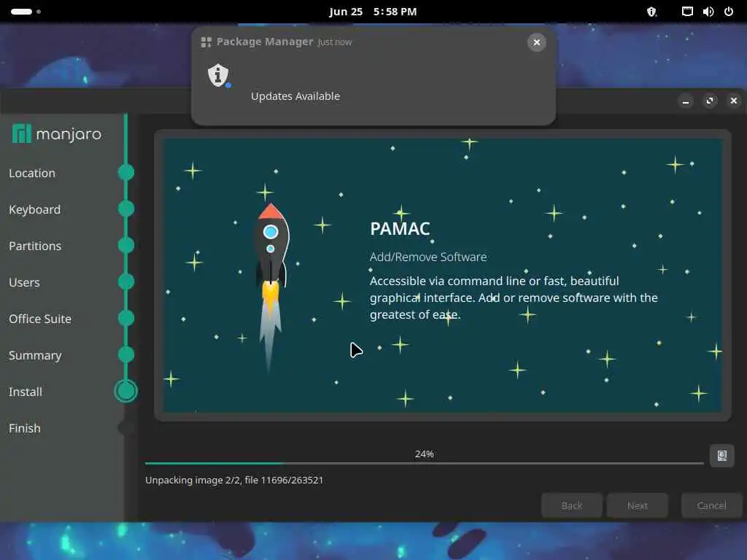Screen dimensions: 747x560
Task: Toggle the installation log view button
Action: point(721,456)
